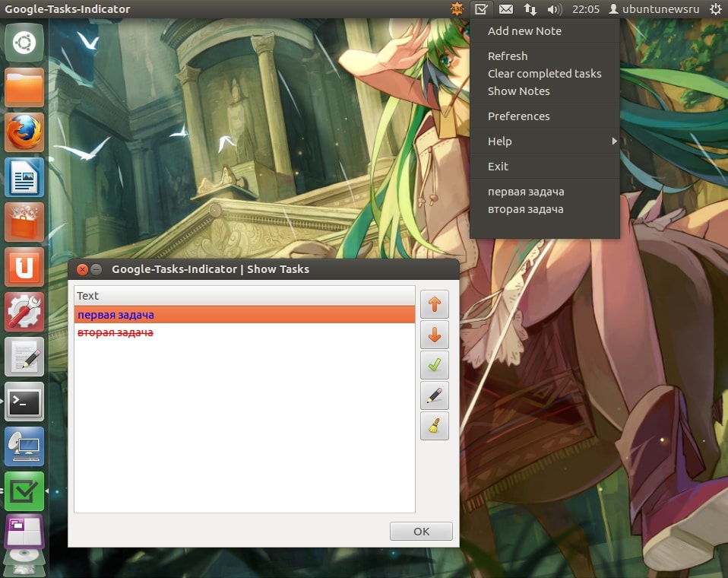728x578 pixels.
Task: Click Google Tasks indicator icon in top panel
Action: [481, 9]
